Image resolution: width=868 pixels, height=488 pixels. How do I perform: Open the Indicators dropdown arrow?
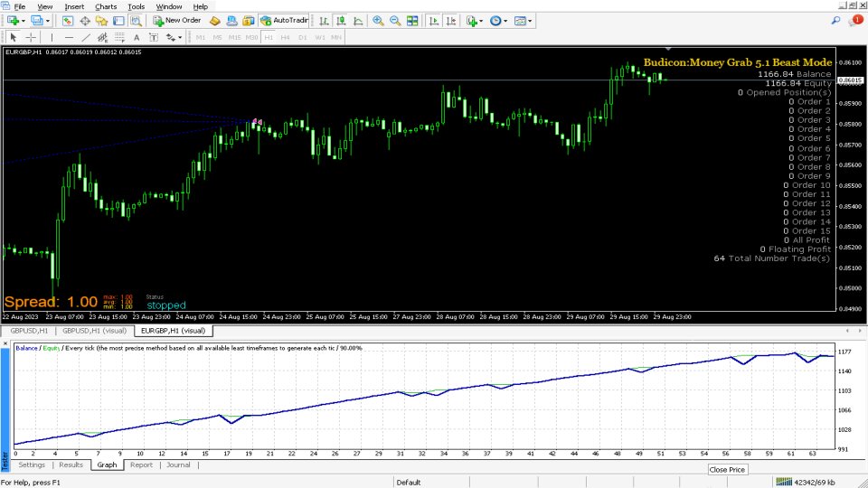tap(481, 21)
